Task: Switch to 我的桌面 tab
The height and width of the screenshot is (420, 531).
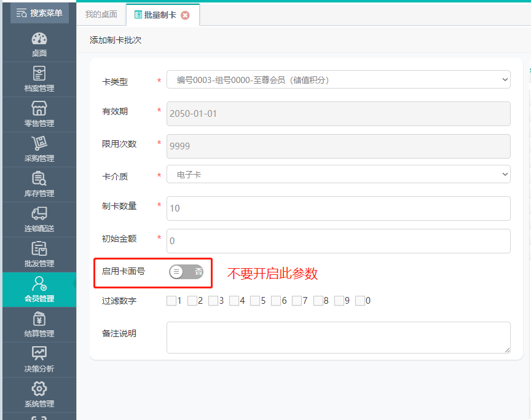Action: pos(101,14)
